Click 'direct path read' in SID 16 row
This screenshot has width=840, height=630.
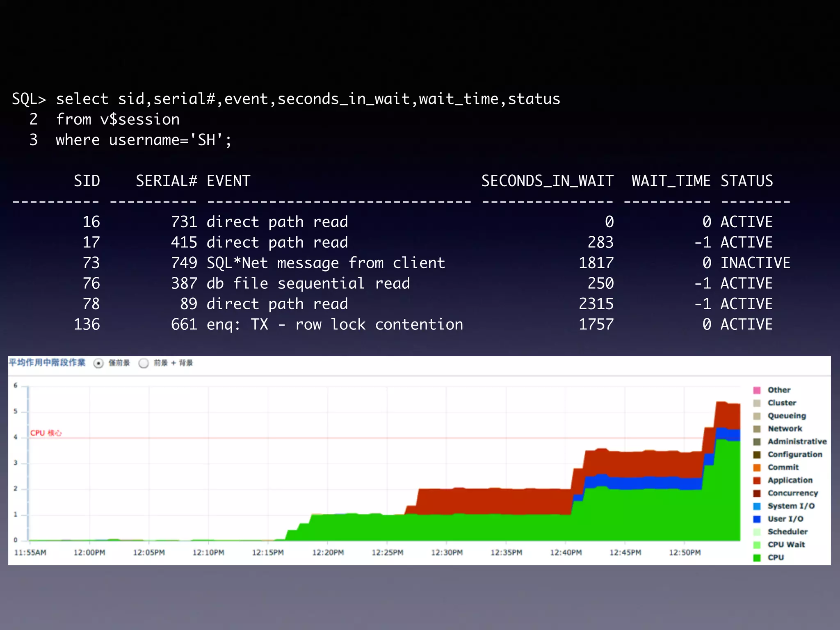[x=277, y=222]
